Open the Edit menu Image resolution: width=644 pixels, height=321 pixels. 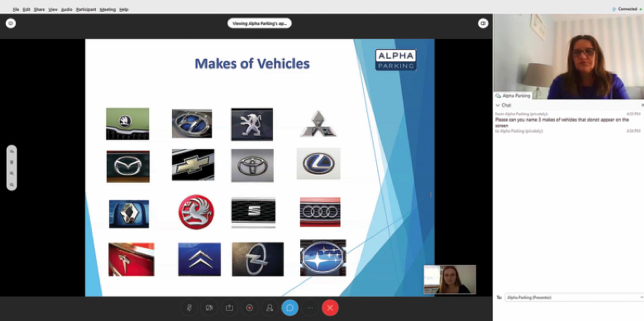click(x=26, y=10)
